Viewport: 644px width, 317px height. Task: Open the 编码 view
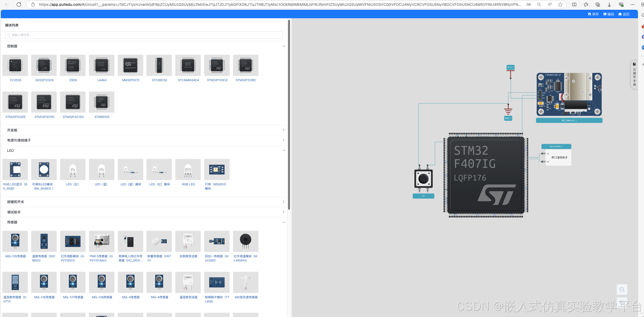point(609,14)
